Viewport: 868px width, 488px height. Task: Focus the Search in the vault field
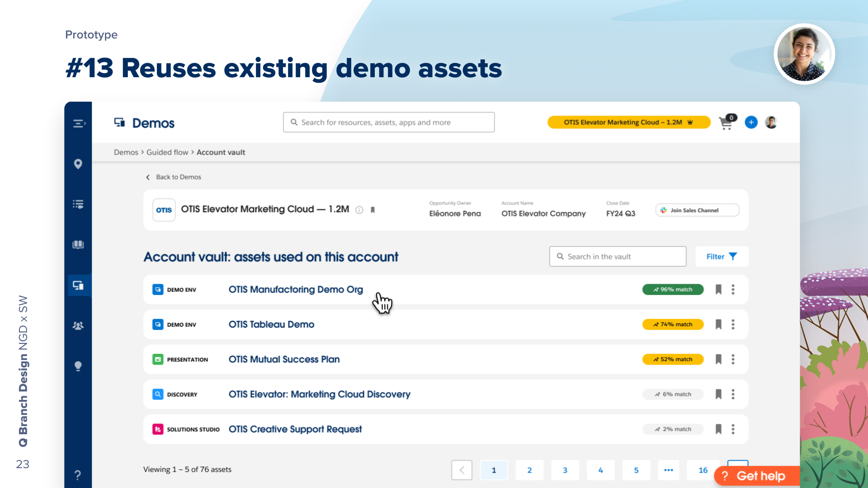click(618, 256)
